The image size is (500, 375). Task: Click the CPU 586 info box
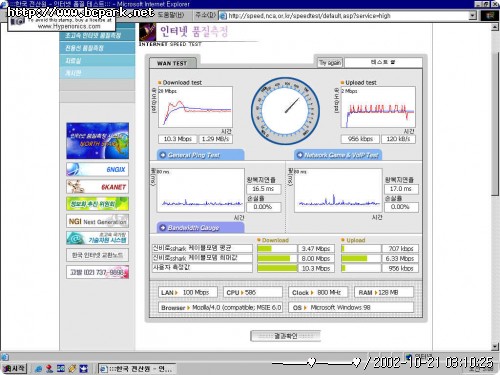[253, 292]
